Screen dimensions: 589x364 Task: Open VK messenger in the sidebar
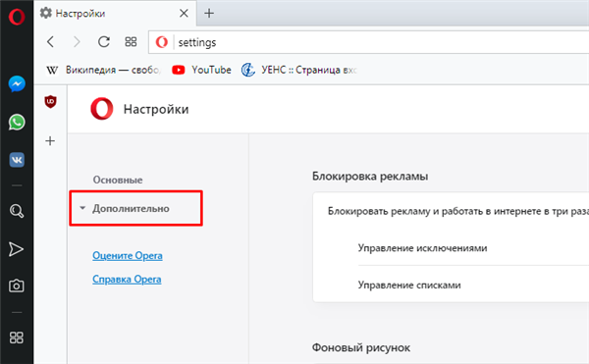coord(17,160)
